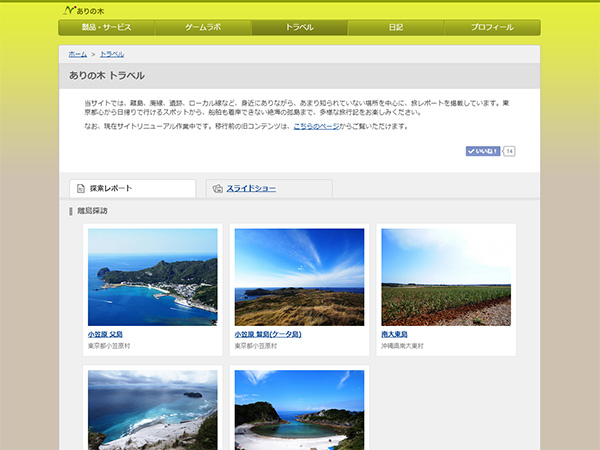Open the 南大東島 report link

click(395, 334)
